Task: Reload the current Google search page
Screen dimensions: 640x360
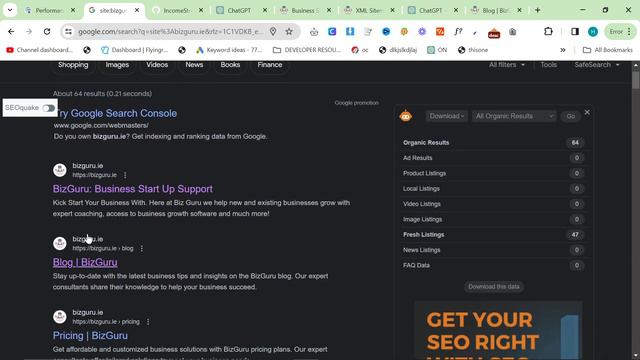Action: pyautogui.click(x=47, y=31)
